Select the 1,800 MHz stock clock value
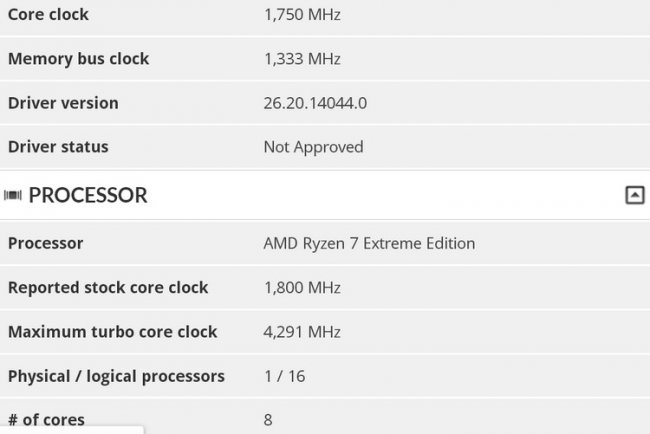 (302, 287)
